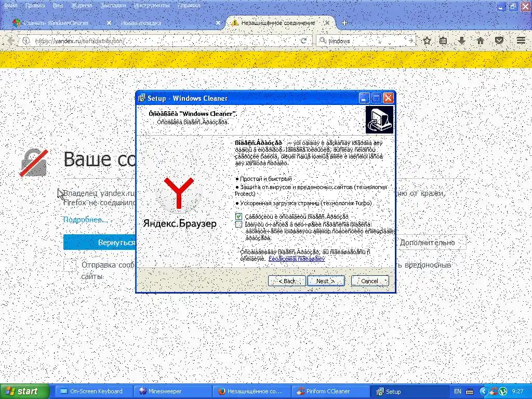Viewport: 532px width, 399px height.
Task: Cancel the Windows Cleaner setup
Action: [x=370, y=281]
